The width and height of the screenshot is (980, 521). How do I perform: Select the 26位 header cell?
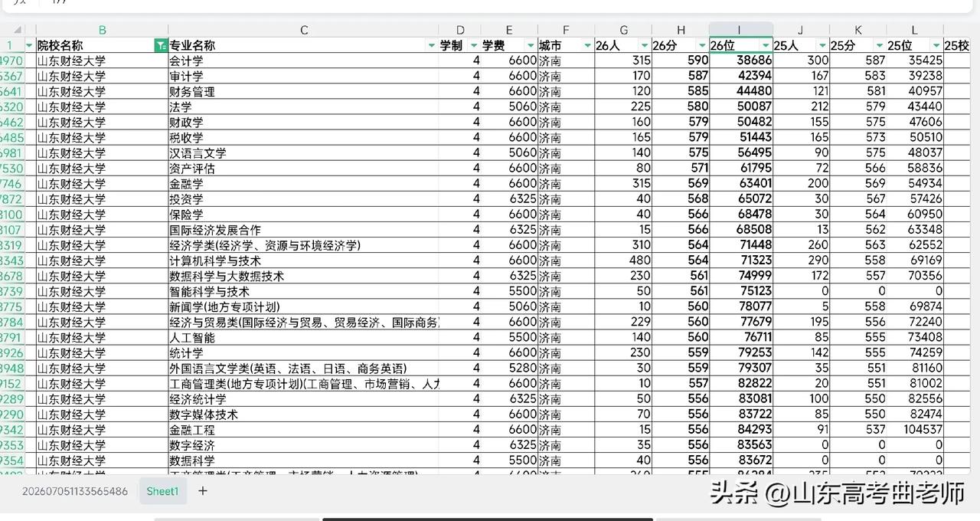(x=740, y=46)
